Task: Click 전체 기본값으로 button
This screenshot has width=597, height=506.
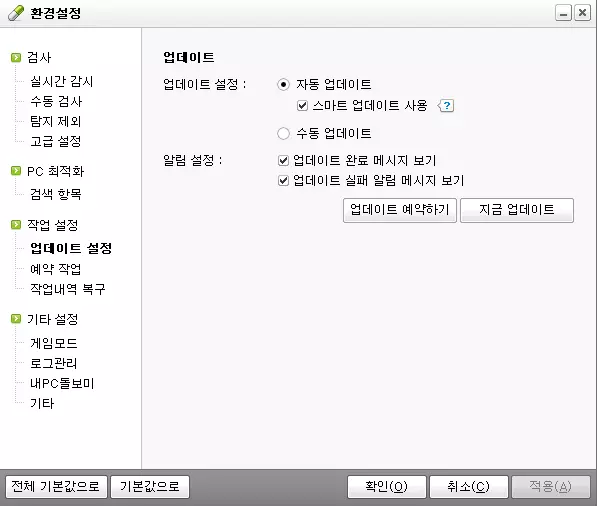Action: [x=56, y=487]
